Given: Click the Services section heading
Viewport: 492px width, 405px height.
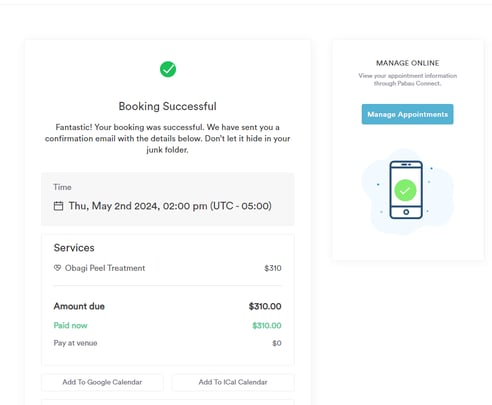Looking at the screenshot, I should (x=74, y=248).
